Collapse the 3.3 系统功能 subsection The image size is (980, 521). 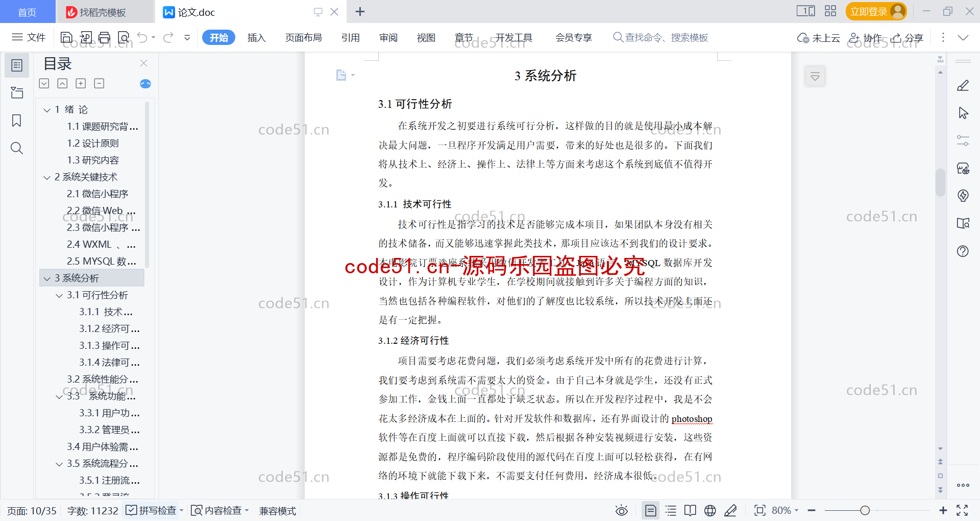click(x=59, y=396)
